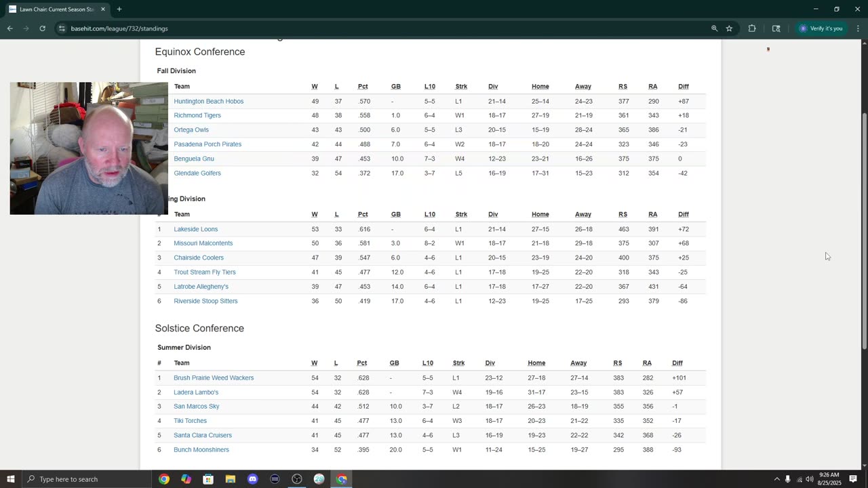Image resolution: width=868 pixels, height=488 pixels.
Task: Open Brush Prairie Weed Wackers link
Action: tap(214, 378)
